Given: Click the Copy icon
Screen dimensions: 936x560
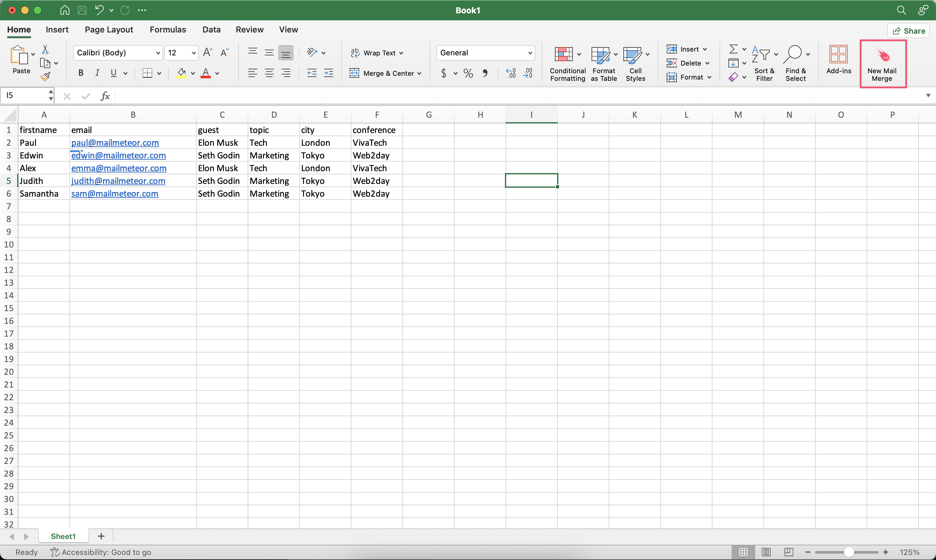Looking at the screenshot, I should pos(45,63).
